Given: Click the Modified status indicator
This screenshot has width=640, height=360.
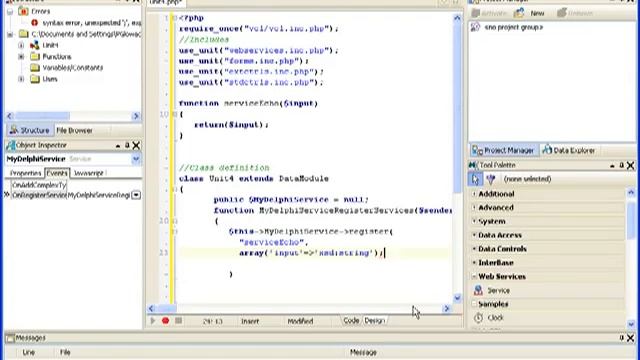Looking at the screenshot, I should tap(300, 322).
